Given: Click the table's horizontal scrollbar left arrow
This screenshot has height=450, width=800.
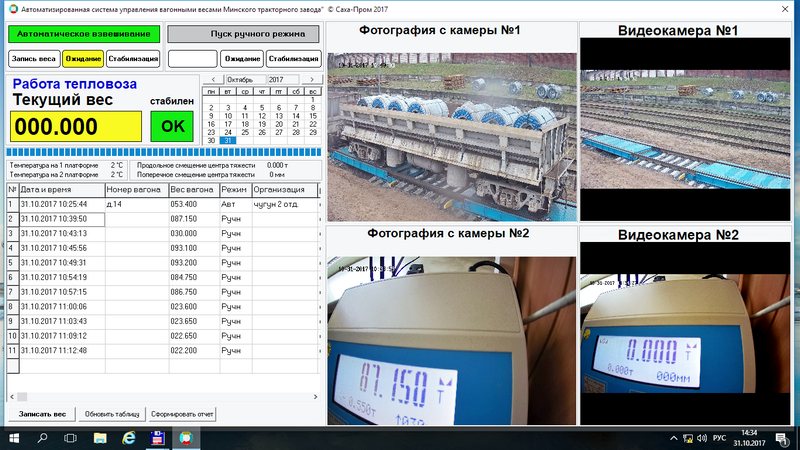Looking at the screenshot, I should (x=12, y=397).
